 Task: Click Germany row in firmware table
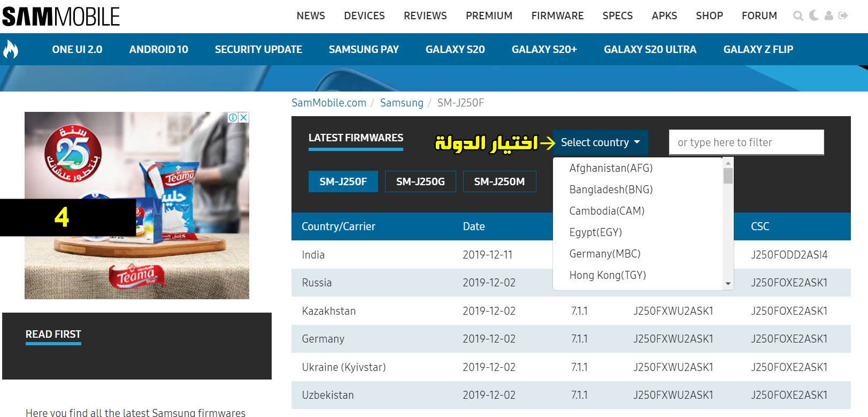(x=571, y=339)
